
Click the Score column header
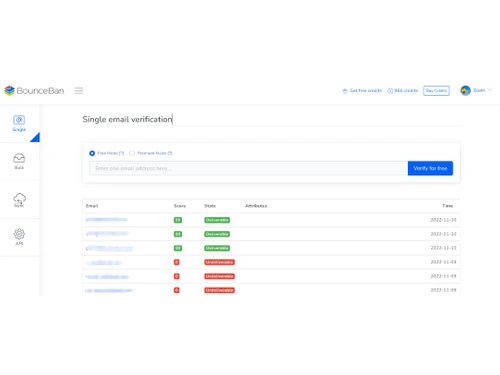[180, 206]
